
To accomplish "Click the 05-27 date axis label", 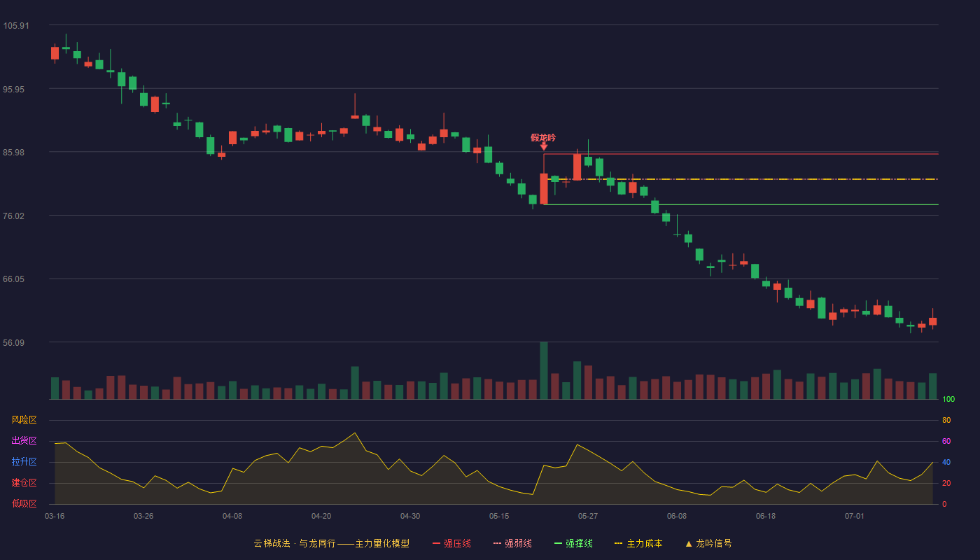I will 588,516.
